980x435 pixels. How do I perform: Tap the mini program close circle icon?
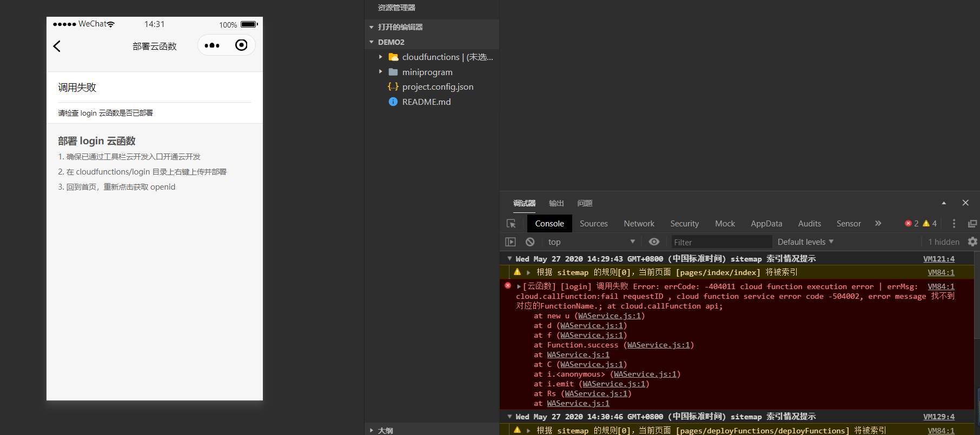pyautogui.click(x=241, y=45)
